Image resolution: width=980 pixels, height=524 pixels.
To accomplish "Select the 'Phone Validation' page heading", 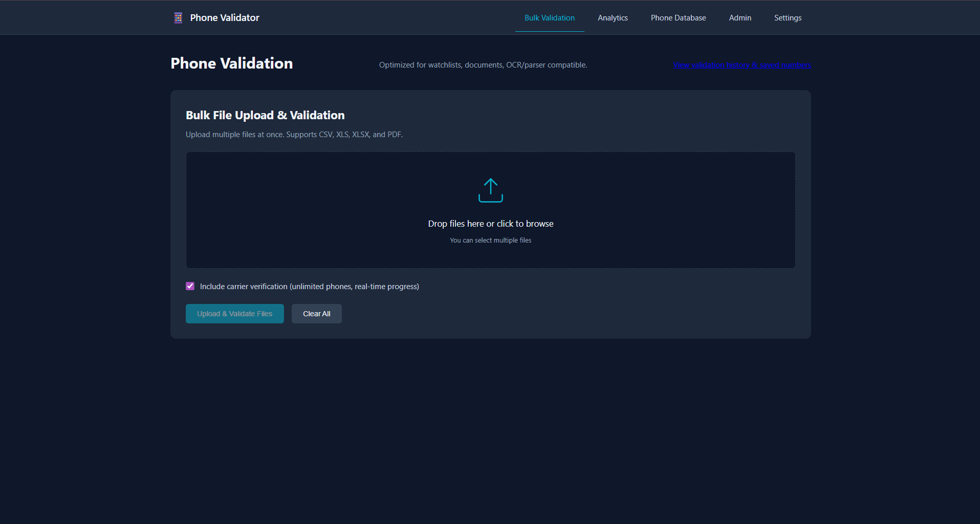I will 231,63.
